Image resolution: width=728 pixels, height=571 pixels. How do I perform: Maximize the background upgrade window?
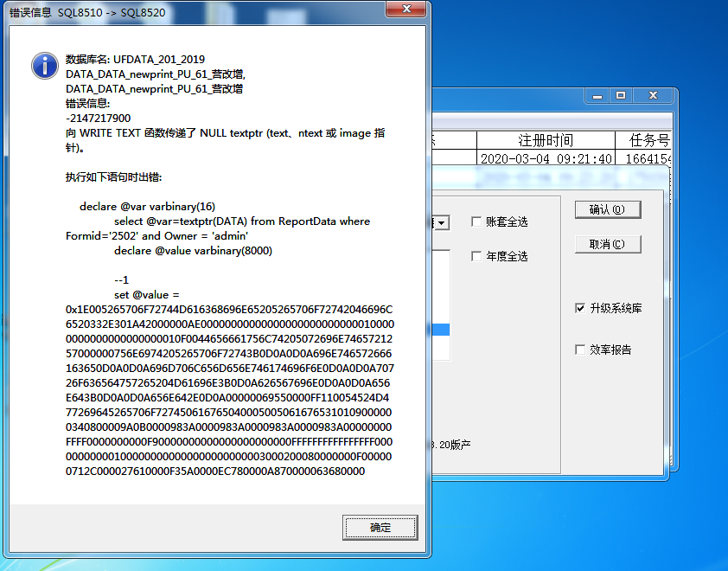tap(620, 96)
